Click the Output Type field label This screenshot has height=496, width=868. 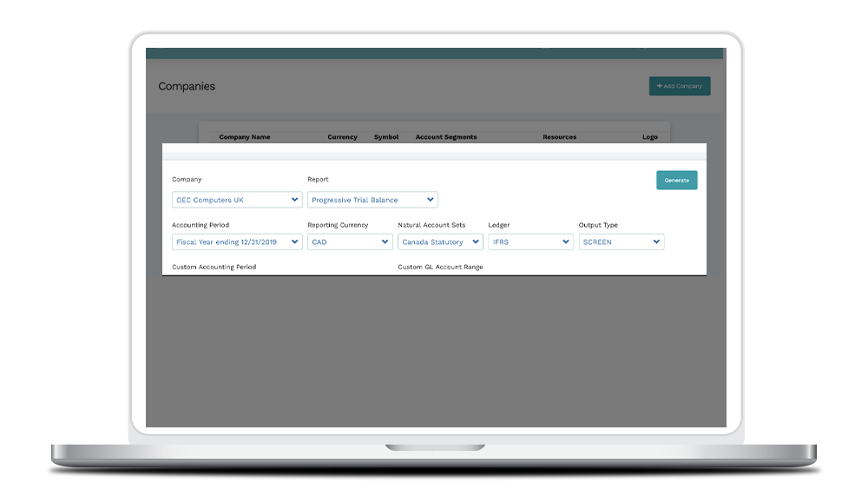pos(598,225)
